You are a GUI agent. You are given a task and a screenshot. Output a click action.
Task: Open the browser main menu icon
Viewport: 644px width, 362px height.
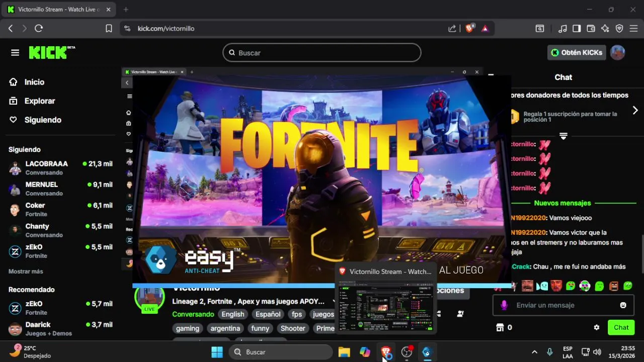click(633, 29)
